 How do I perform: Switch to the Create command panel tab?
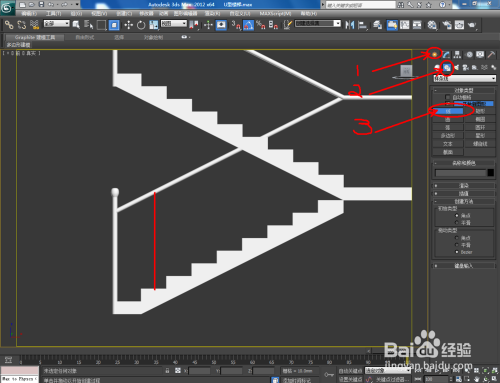point(435,54)
